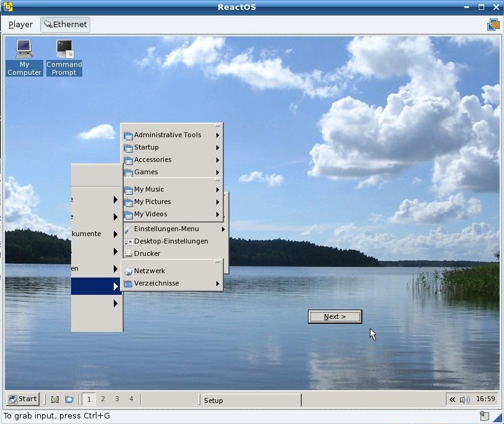504x424 pixels.
Task: Click the first quick launch icon
Action: (x=55, y=399)
